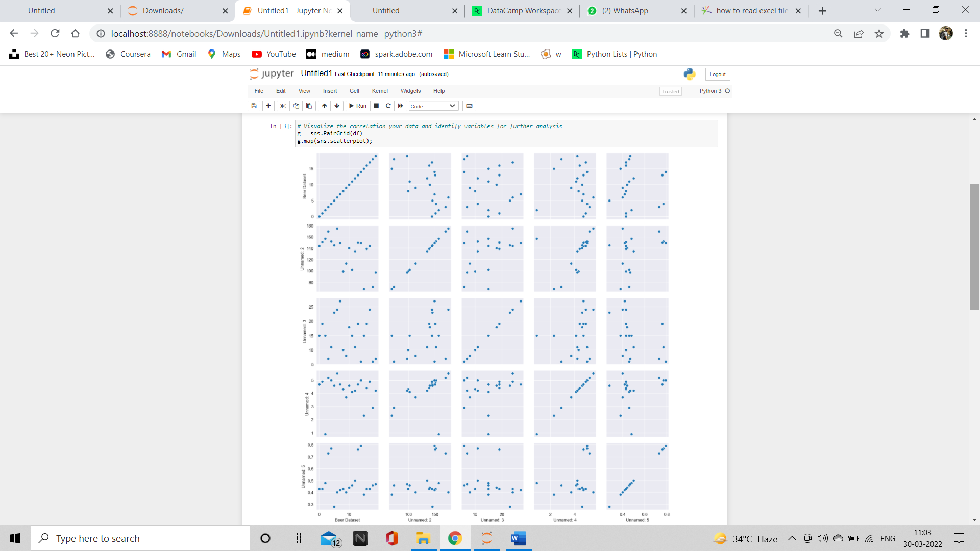Check the Trusted notebook status
The height and width of the screenshot is (551, 980).
click(670, 91)
